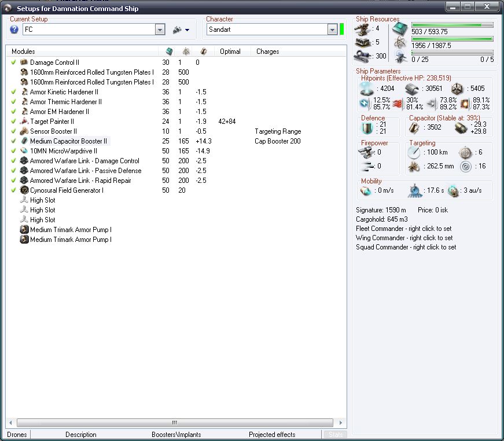The height and width of the screenshot is (441, 504).
Task: Open the Projected effects tab
Action: click(x=272, y=435)
